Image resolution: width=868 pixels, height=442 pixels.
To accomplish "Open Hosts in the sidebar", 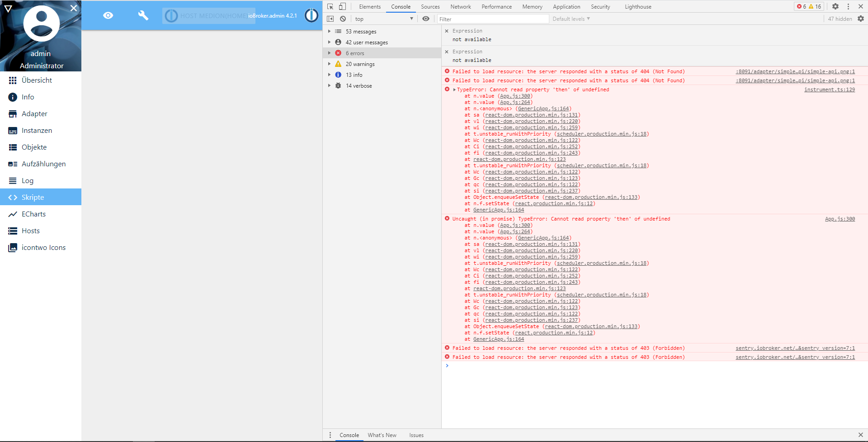I will pos(41,231).
